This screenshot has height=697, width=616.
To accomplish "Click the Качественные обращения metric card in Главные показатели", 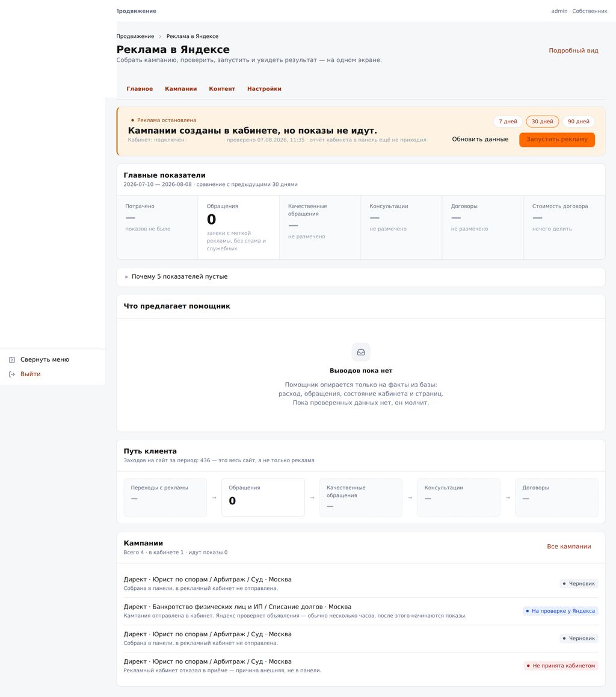I will (x=320, y=227).
